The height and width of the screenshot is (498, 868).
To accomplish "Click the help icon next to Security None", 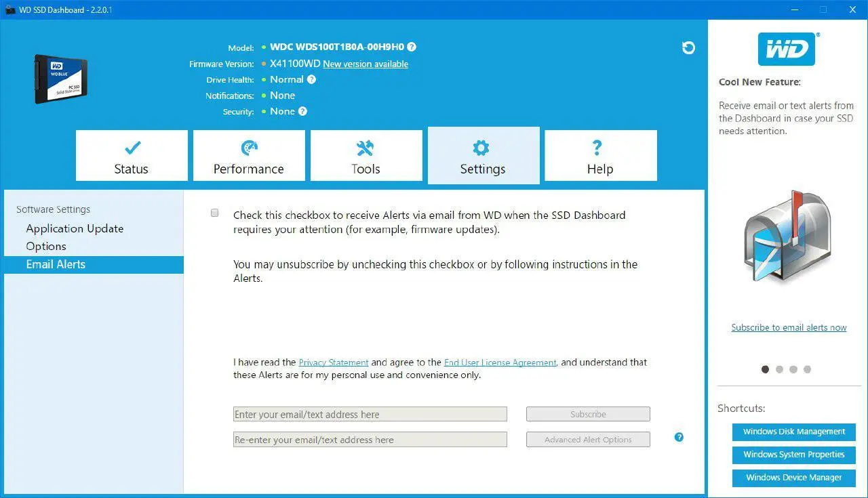I will [302, 111].
